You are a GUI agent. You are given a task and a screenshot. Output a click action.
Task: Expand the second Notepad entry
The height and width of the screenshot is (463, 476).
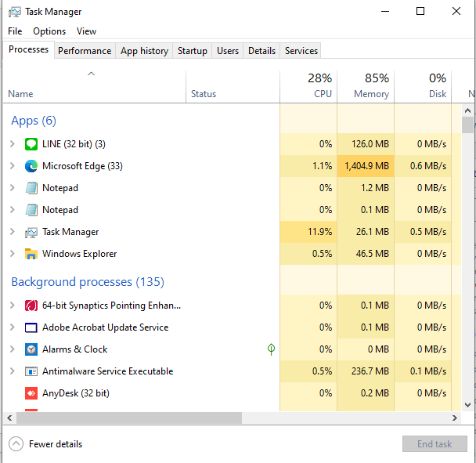pyautogui.click(x=13, y=209)
